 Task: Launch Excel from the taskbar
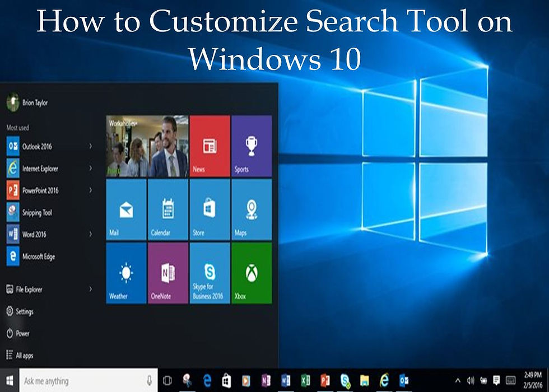305,380
